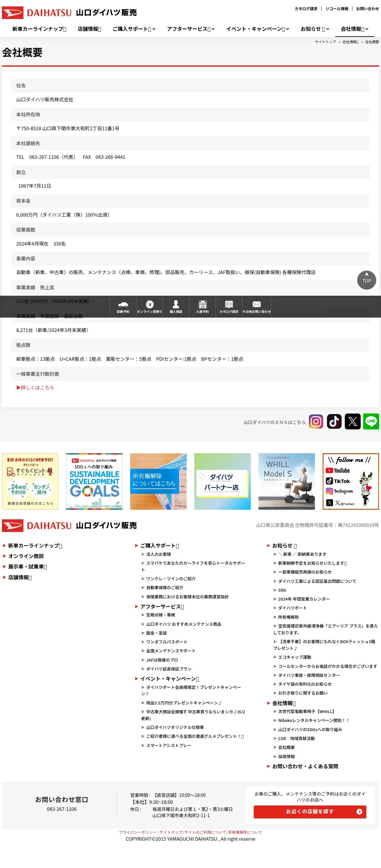Open footer link 法人のお客様
The image size is (381, 868).
point(159,554)
